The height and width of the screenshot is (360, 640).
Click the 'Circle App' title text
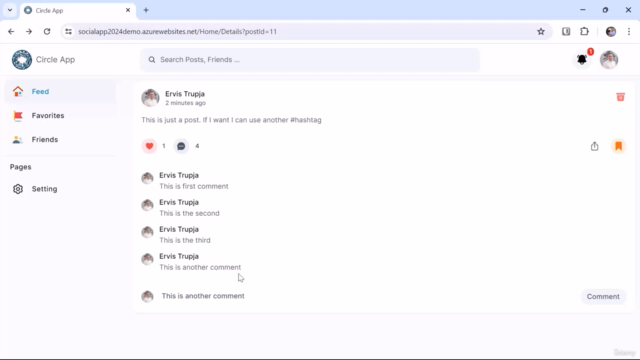pos(56,60)
